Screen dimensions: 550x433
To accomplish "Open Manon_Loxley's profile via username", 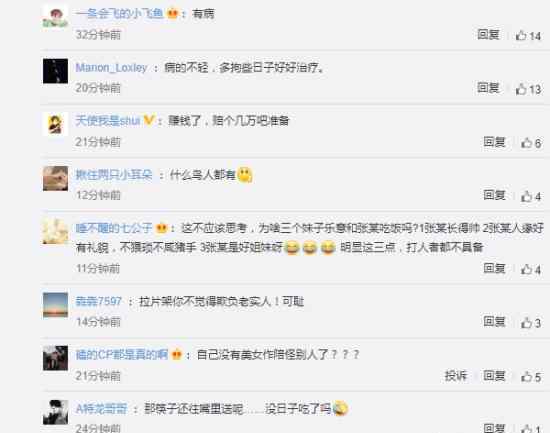I will [x=111, y=67].
